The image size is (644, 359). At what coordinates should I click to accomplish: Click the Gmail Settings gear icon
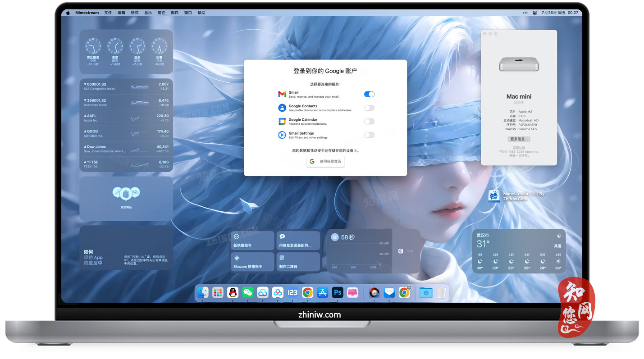[282, 135]
